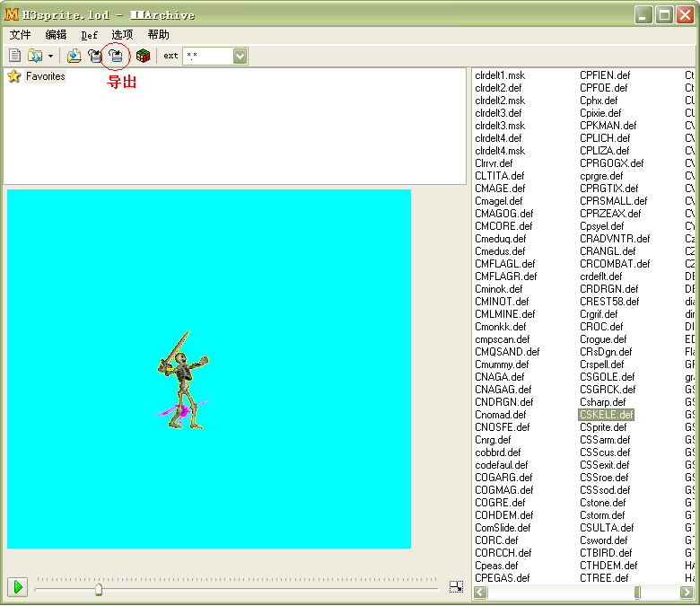Select Cpeas.def in the file list

click(496, 566)
